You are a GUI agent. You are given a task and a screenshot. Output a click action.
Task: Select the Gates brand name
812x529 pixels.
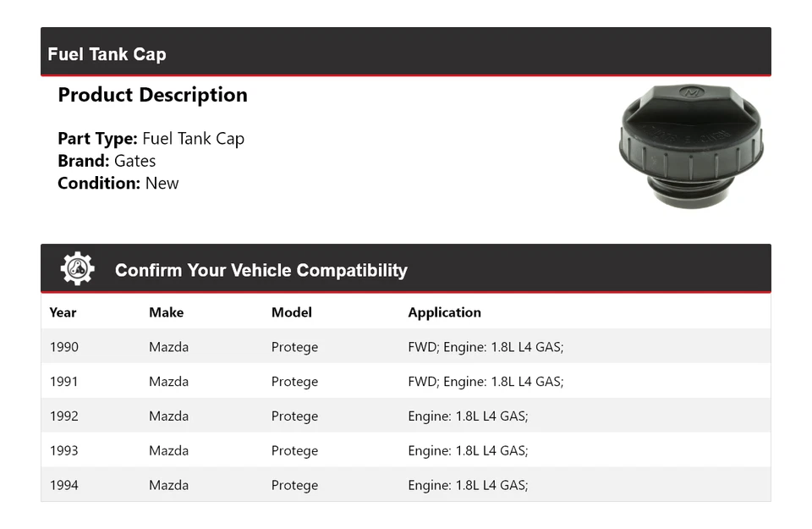pos(134,160)
